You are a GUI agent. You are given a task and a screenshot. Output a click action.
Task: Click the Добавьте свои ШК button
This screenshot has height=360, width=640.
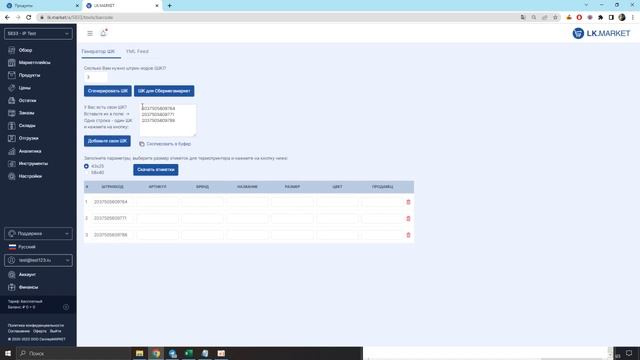click(107, 141)
